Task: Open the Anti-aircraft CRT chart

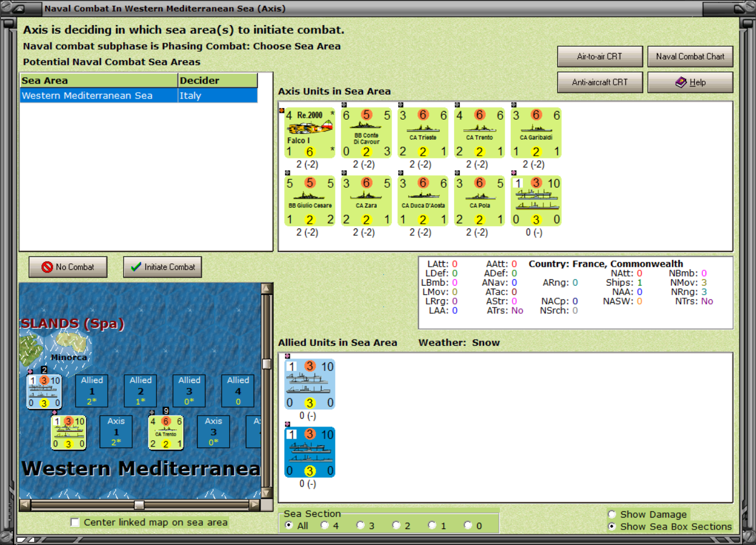Action: point(600,82)
